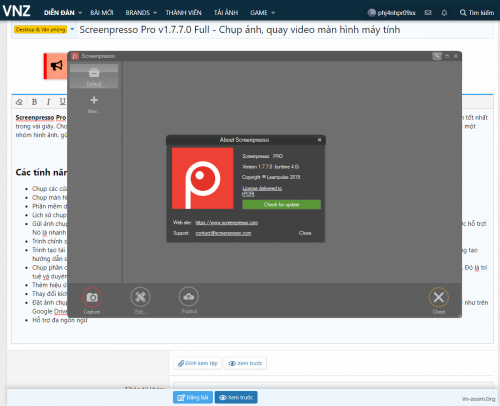This screenshot has width=500, height=406.
Task: Click the Xem trước button beside attach file
Action: (245, 363)
